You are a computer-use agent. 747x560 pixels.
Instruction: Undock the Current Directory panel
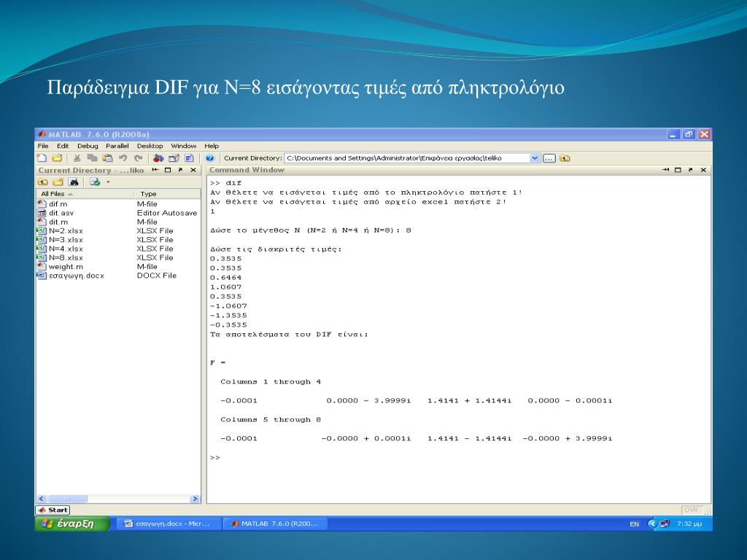[181, 170]
